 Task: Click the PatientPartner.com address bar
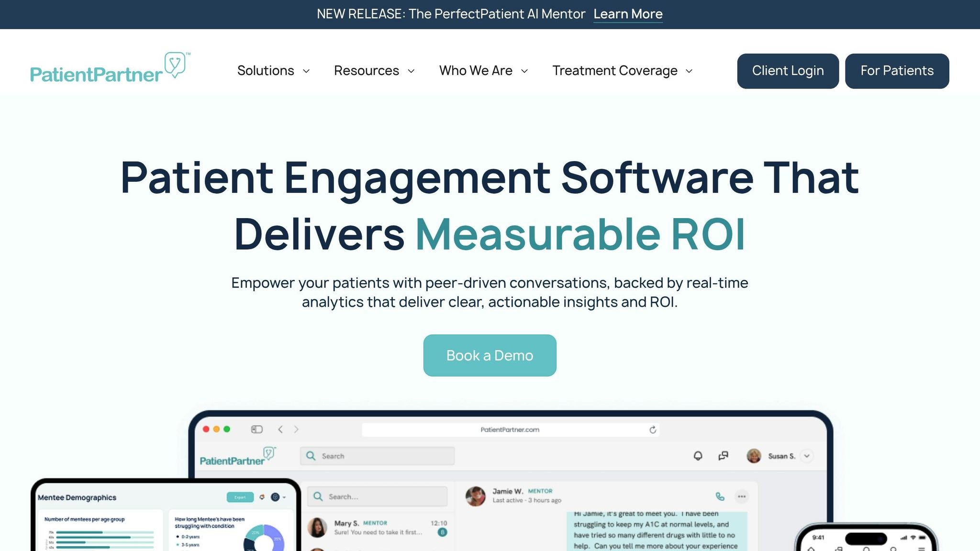coord(510,430)
